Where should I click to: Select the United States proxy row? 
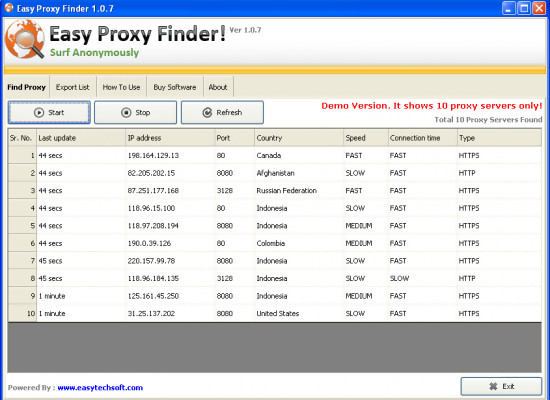275,313
